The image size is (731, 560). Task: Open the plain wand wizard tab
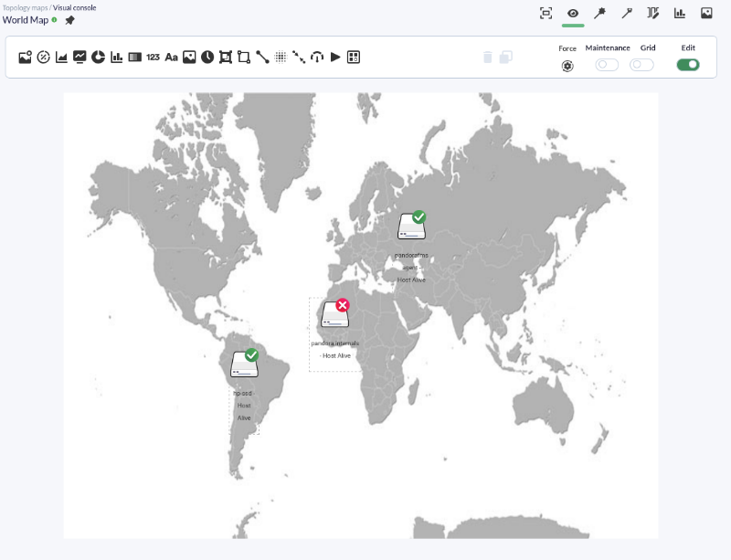[x=627, y=14]
